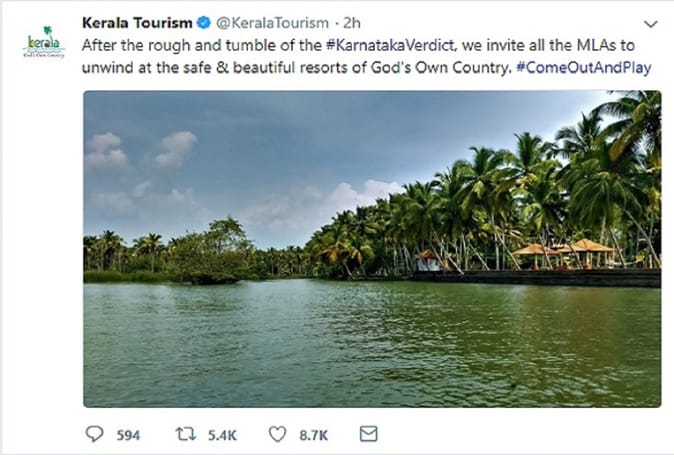
Task: Open the @KeralaTourism handle link
Action: pyautogui.click(x=272, y=23)
